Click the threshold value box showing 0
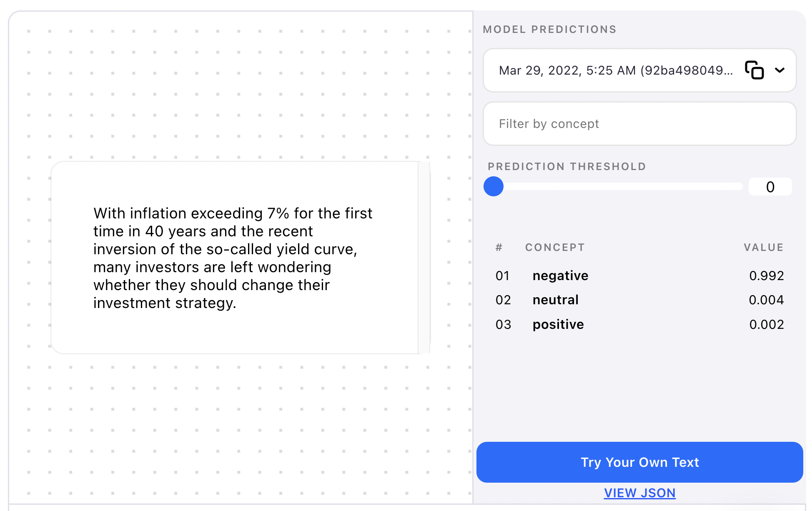This screenshot has width=812, height=511. tap(770, 187)
